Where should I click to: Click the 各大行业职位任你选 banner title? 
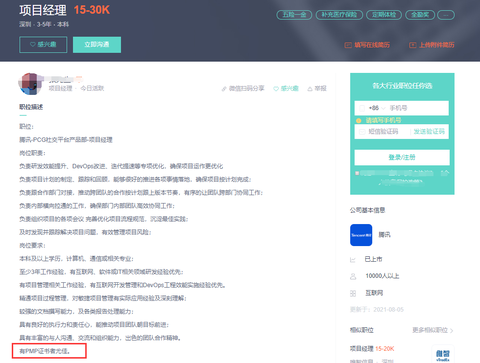point(402,86)
